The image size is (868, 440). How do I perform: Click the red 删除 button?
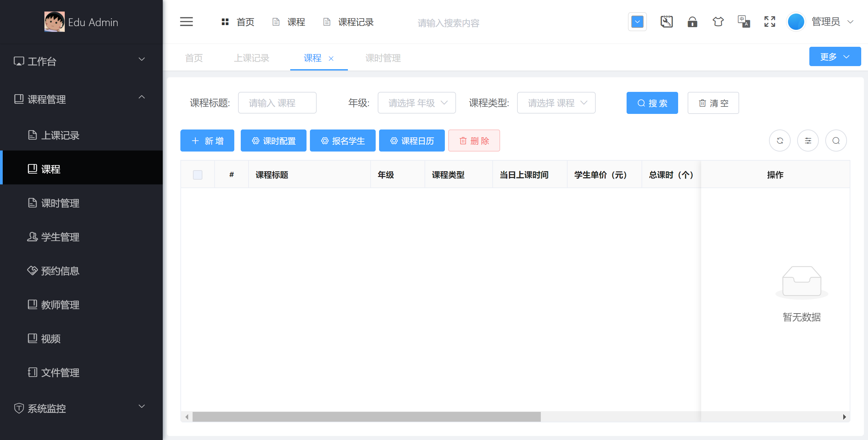474,140
